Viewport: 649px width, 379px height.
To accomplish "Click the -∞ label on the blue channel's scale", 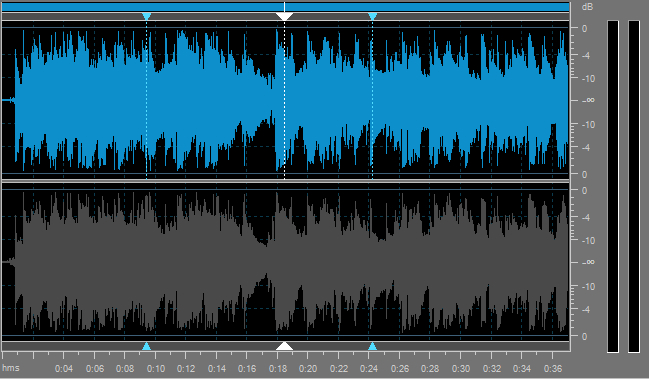I will click(588, 101).
